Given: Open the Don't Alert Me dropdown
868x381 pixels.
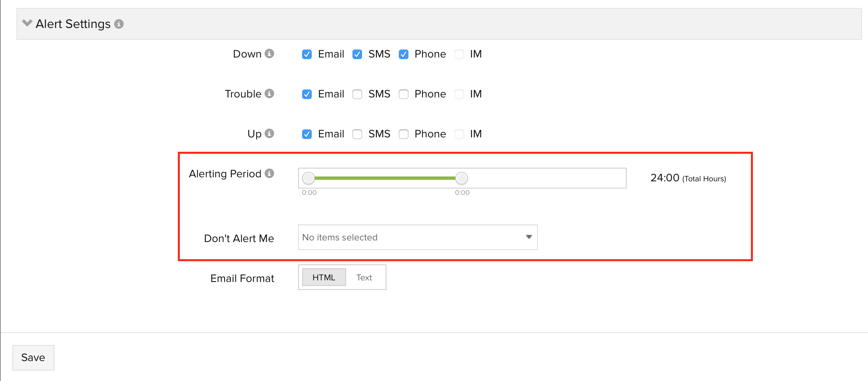Looking at the screenshot, I should (x=412, y=237).
